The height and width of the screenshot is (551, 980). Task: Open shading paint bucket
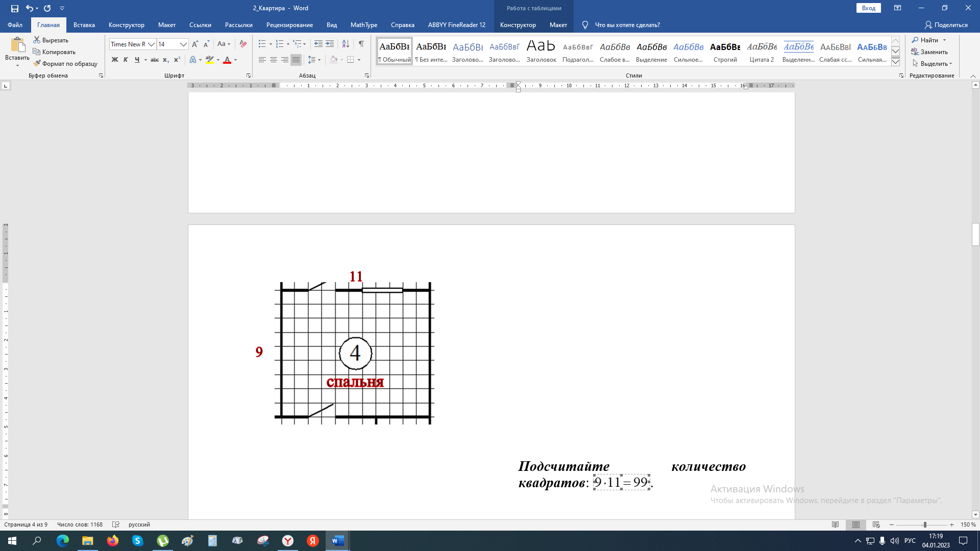[333, 60]
